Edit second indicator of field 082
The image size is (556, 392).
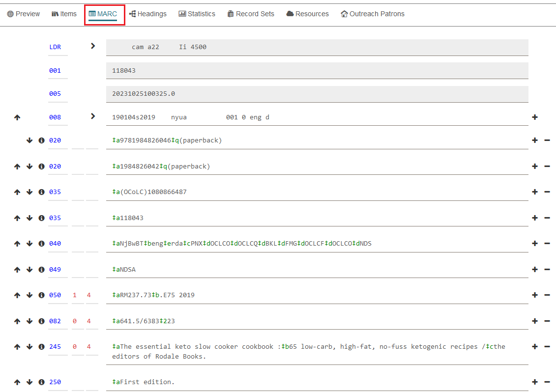click(92, 321)
